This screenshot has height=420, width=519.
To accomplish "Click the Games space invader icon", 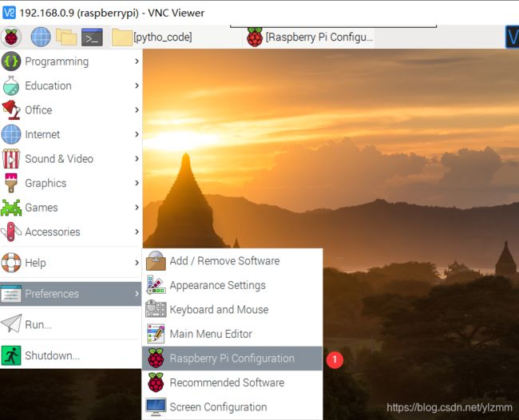I will [x=11, y=208].
